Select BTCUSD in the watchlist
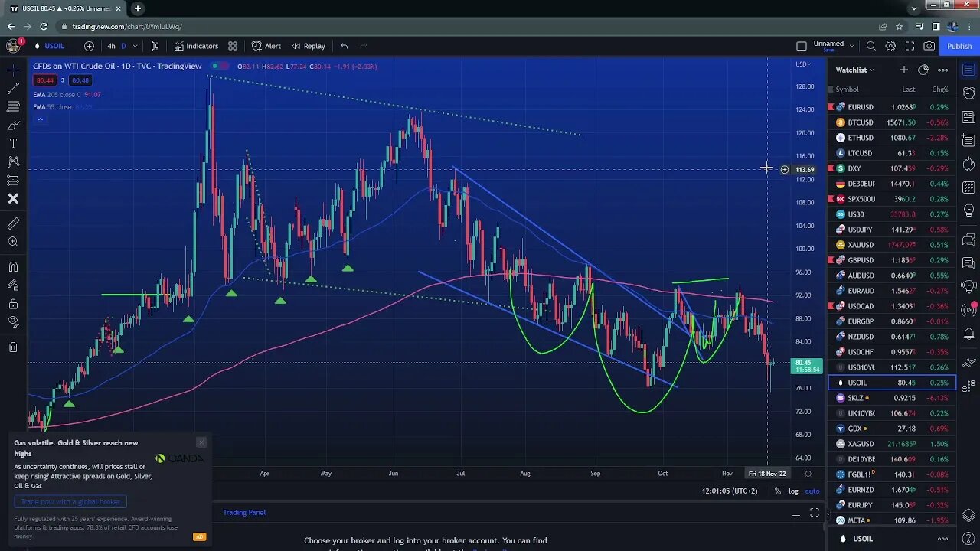This screenshot has height=551, width=980. coord(892,122)
